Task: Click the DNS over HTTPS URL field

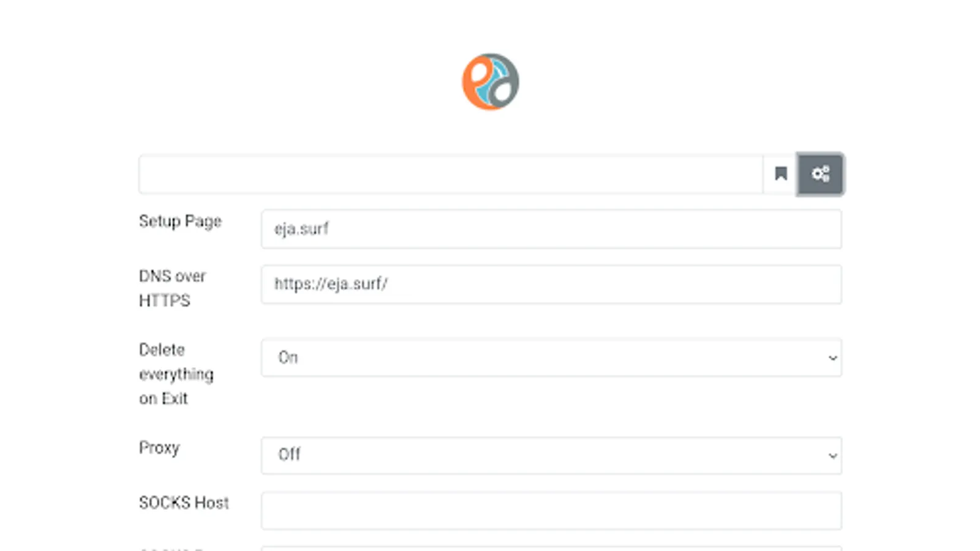Action: click(551, 284)
